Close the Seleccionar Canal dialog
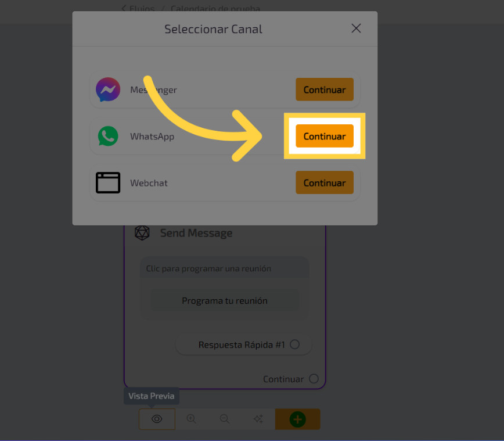The image size is (504, 441). tap(356, 28)
